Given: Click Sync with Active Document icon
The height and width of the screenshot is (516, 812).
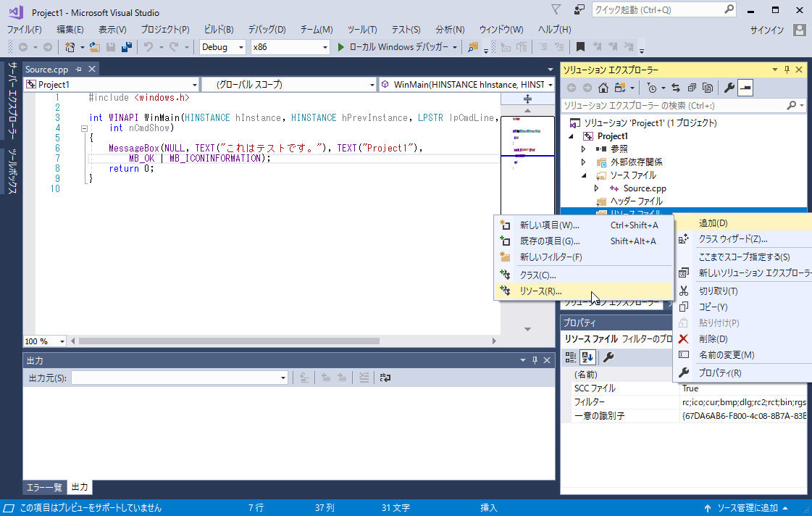Looking at the screenshot, I should point(676,88).
